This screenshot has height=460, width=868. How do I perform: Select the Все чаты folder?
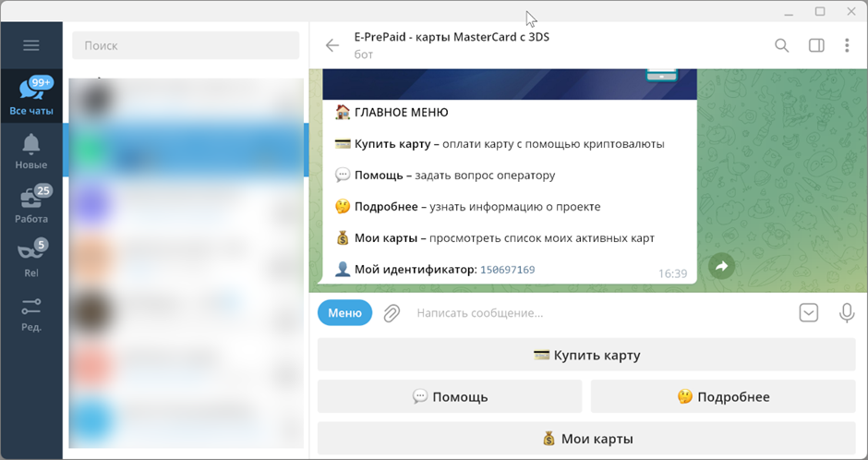point(31,96)
